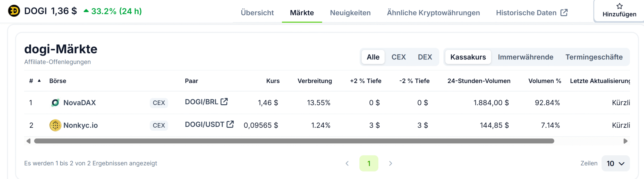This screenshot has height=179, width=644.
Task: Open the Neuigkeiten tab
Action: [x=350, y=13]
